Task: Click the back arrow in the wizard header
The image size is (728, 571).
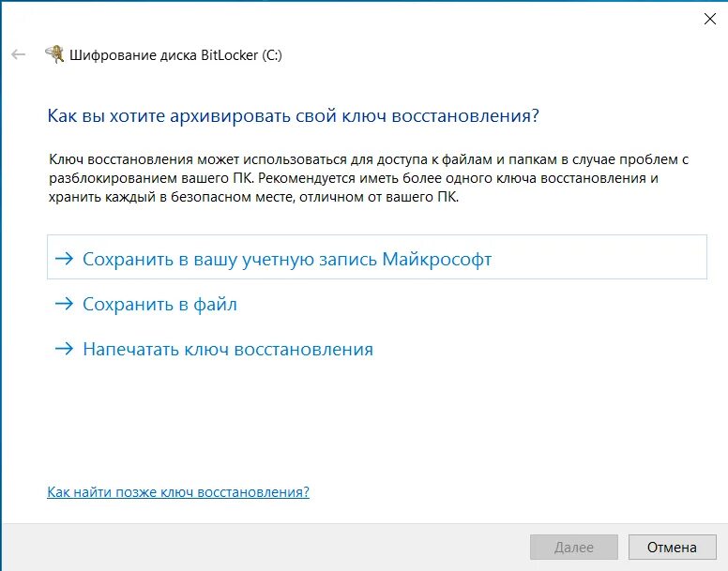Action: coord(18,54)
